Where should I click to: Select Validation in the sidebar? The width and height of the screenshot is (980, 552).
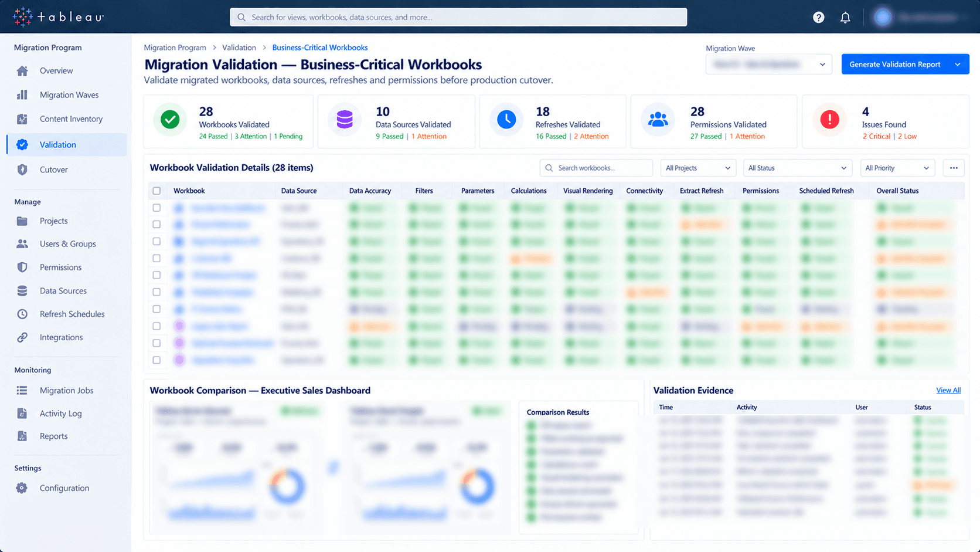point(67,145)
